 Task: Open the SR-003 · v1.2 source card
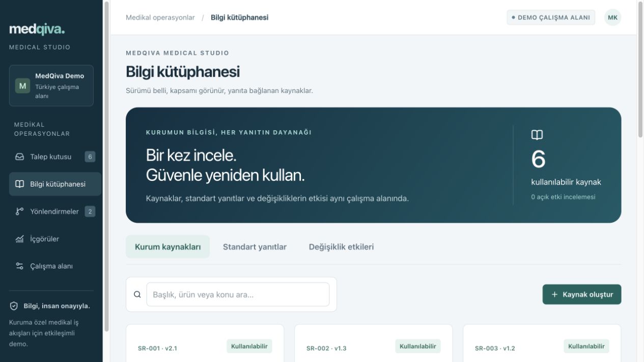click(x=542, y=343)
